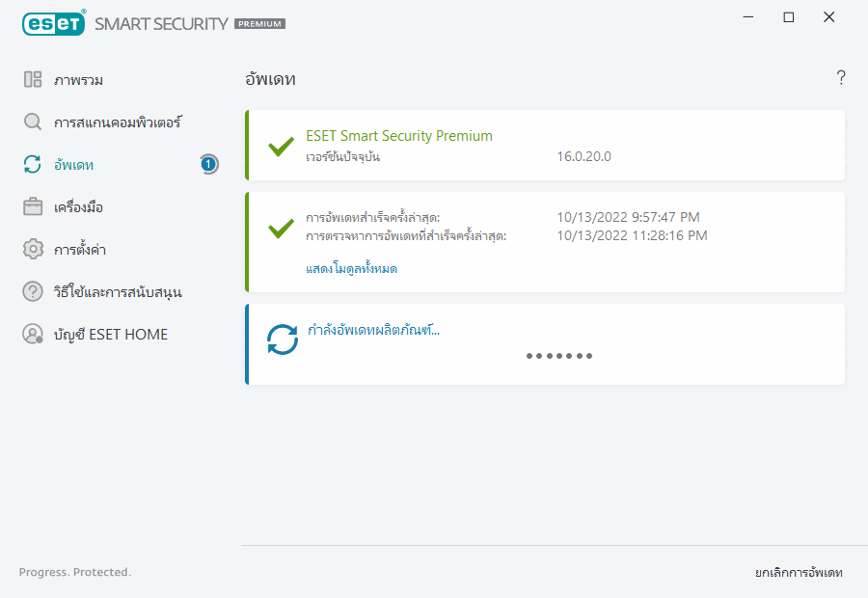This screenshot has height=598, width=868.
Task: Click the 9:57:47 PM last update timestamp
Action: click(628, 218)
